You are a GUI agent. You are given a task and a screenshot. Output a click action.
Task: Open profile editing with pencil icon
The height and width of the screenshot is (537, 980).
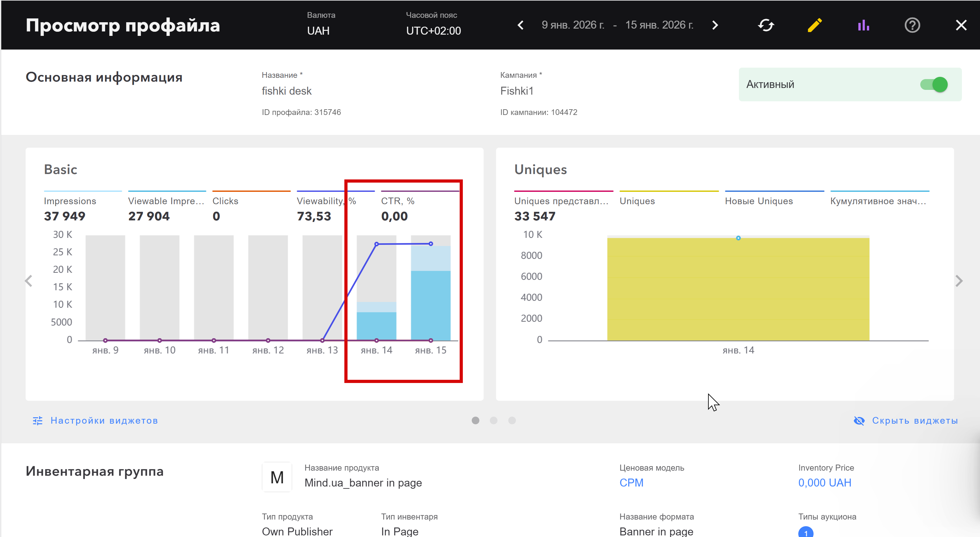click(x=814, y=25)
